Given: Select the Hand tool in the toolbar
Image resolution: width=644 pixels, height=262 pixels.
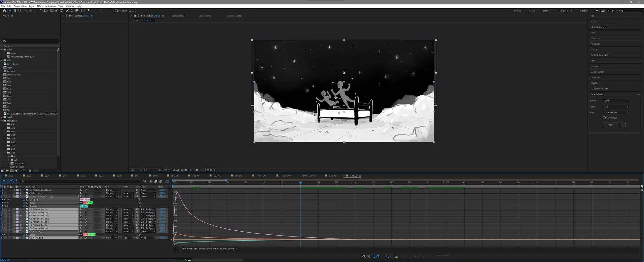Looking at the screenshot, I should (15, 11).
